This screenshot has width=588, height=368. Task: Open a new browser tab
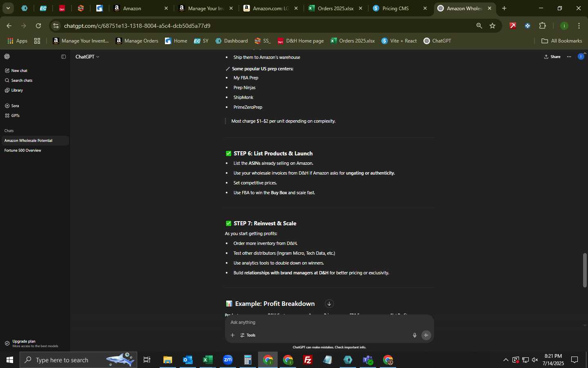[x=504, y=8]
